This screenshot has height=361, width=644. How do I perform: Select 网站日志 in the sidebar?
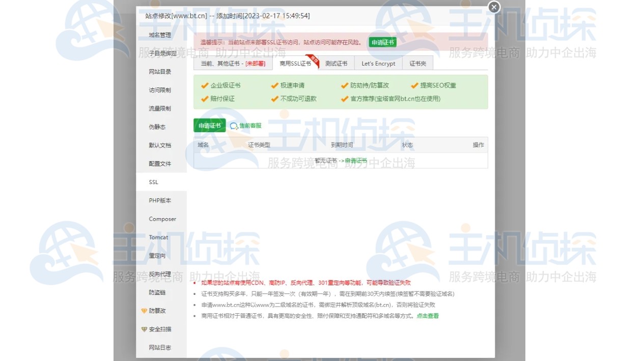pyautogui.click(x=160, y=347)
